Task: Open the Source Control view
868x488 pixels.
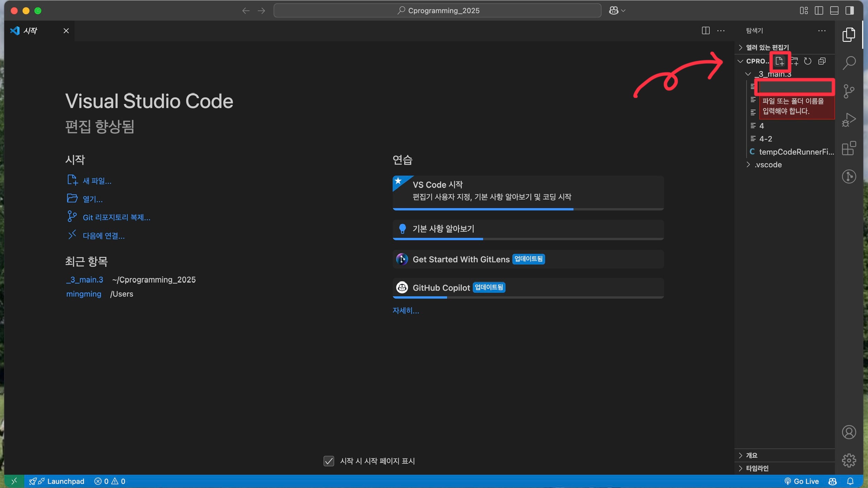Action: point(849,91)
